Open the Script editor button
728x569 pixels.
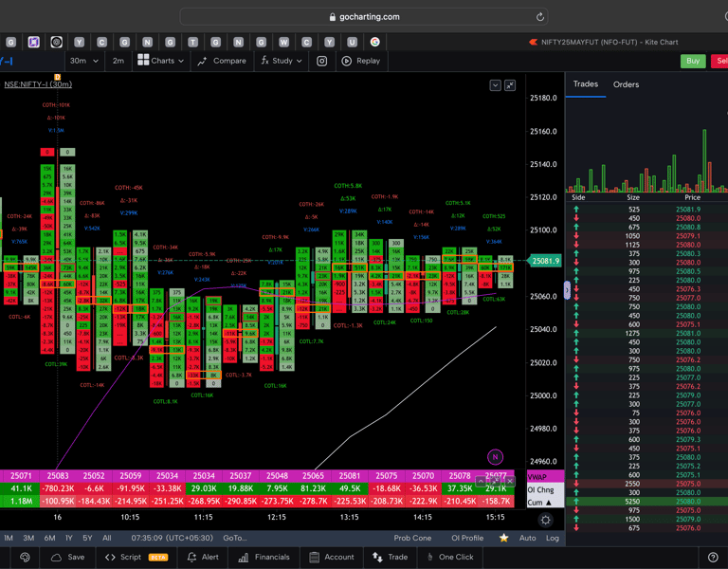coord(136,557)
